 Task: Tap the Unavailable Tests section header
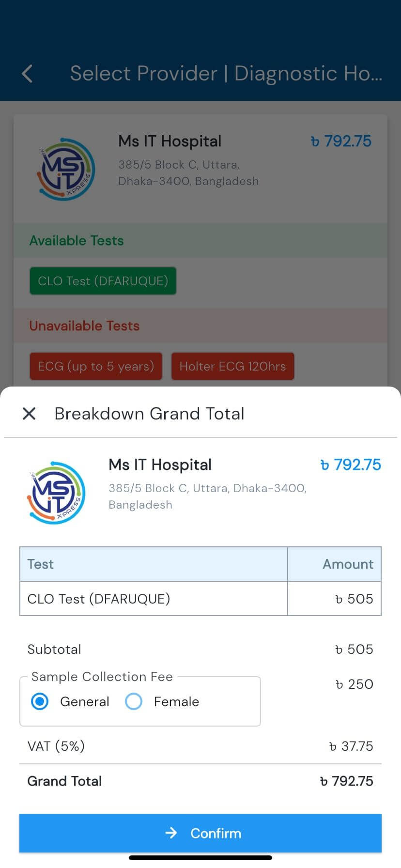point(200,325)
